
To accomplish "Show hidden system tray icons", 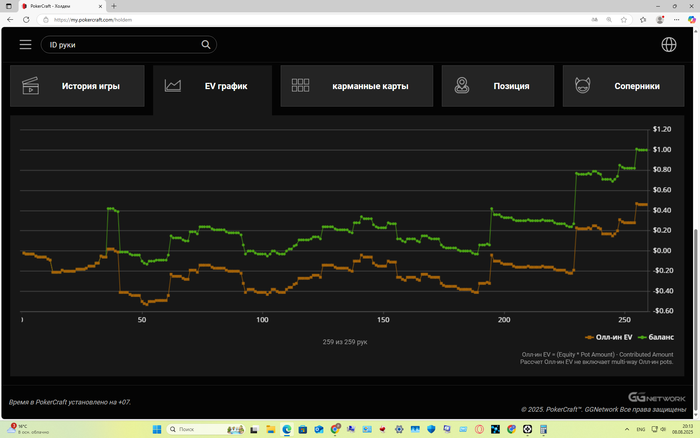I will tap(627, 430).
